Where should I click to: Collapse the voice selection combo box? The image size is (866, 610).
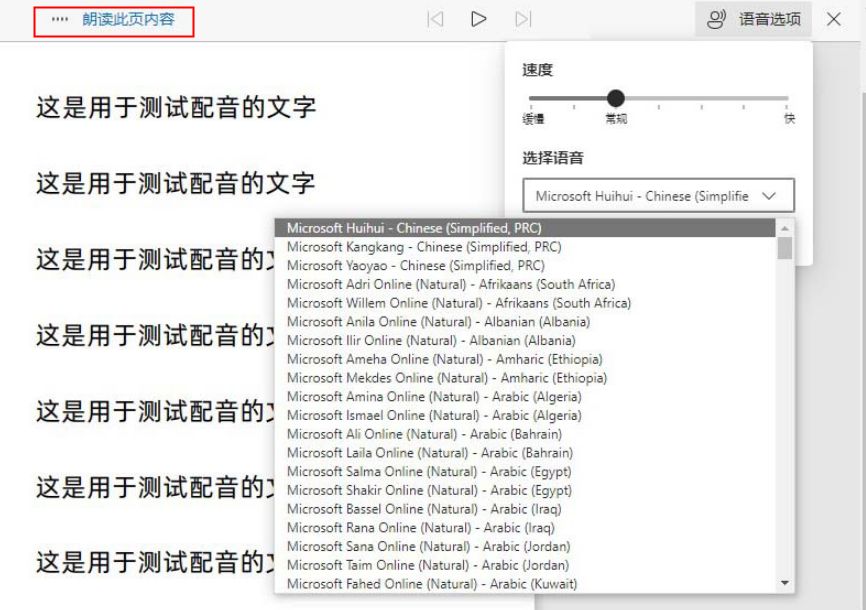click(x=658, y=196)
